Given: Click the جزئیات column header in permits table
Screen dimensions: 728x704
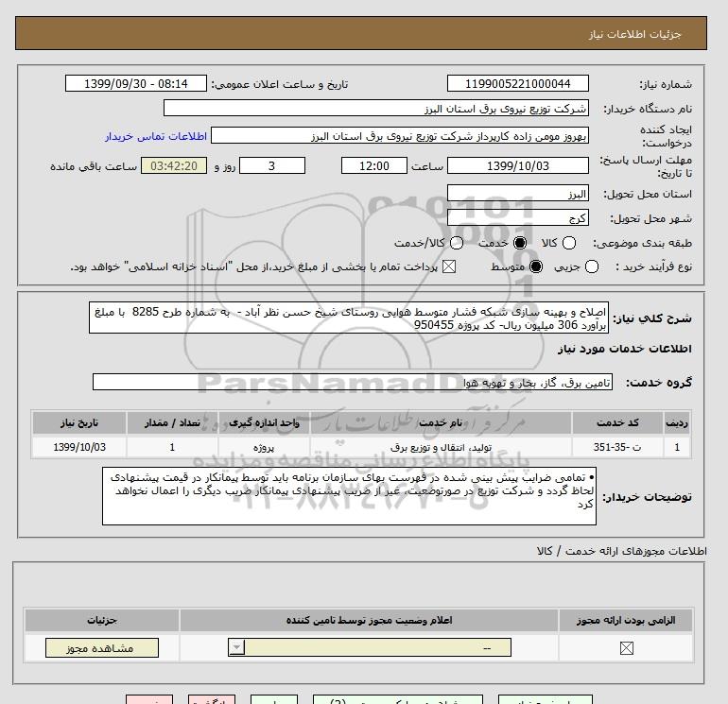Looking at the screenshot, I should [x=102, y=620].
